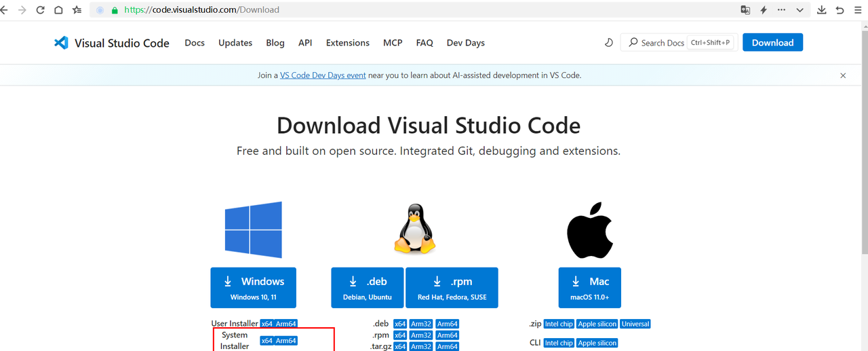Open the Blog nav item
Viewport: 868px width, 351px height.
point(275,43)
